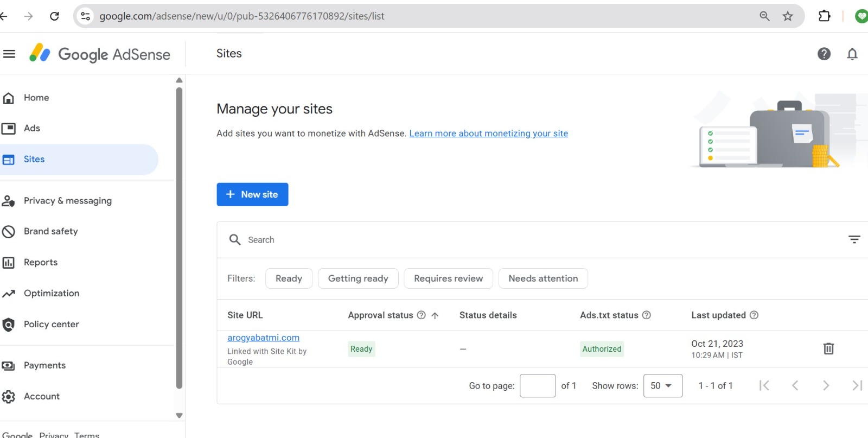This screenshot has width=868, height=438.
Task: Reload the browser page
Action: click(54, 16)
